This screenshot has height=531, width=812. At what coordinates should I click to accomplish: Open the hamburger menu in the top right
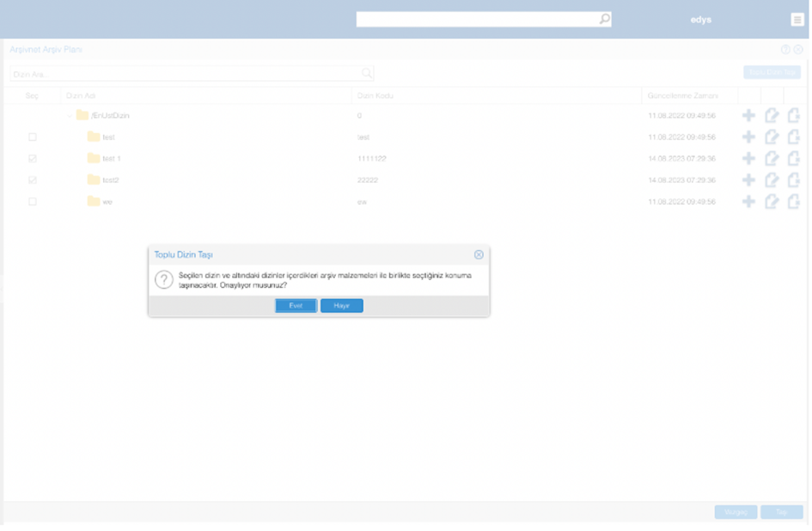point(797,20)
